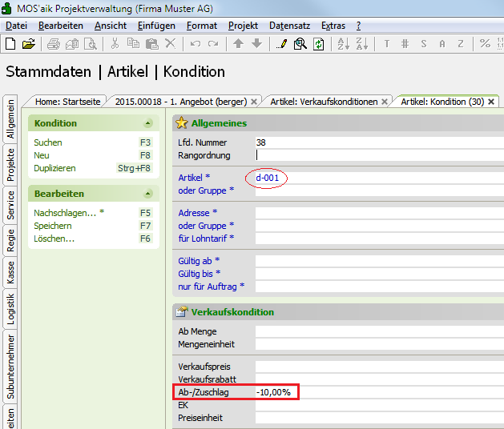Collapse the Bearbeiten sidebar panel

pos(147,194)
